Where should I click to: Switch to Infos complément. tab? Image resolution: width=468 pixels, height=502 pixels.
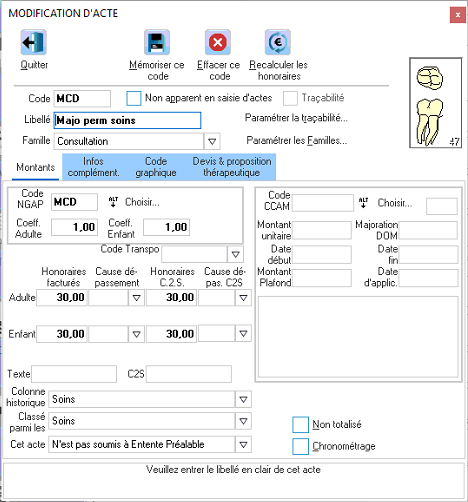point(93,167)
